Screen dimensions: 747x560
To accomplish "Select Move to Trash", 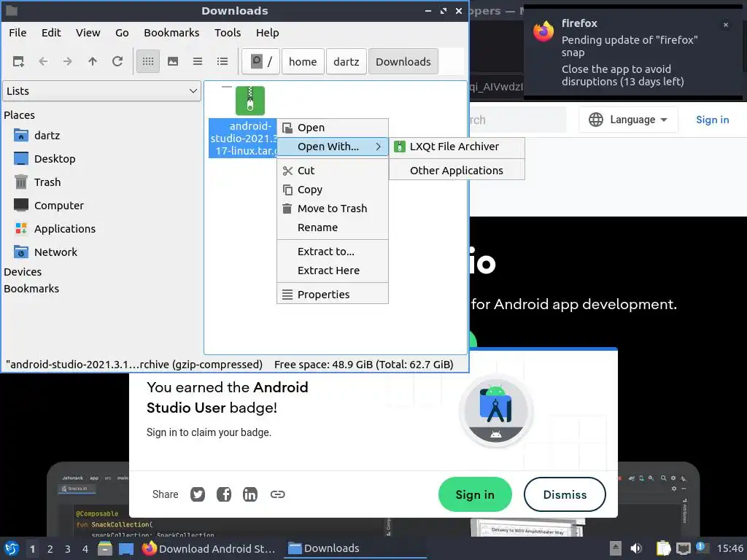I will point(333,209).
